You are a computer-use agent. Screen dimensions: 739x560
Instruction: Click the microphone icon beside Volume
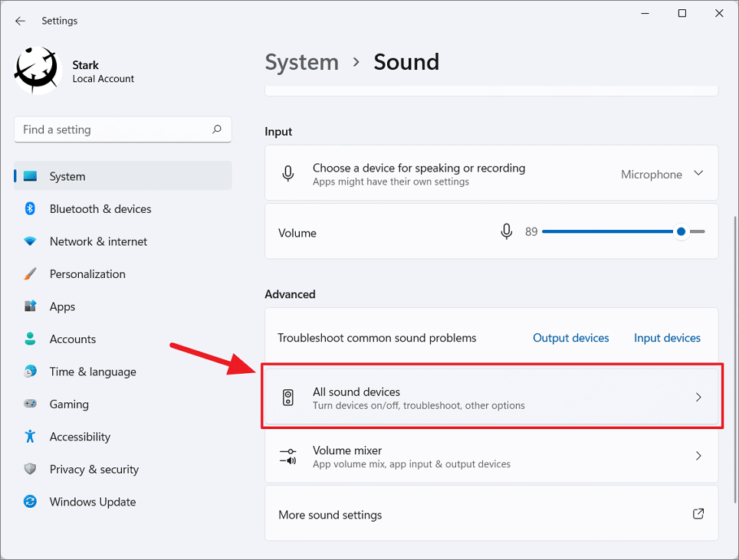(x=506, y=231)
